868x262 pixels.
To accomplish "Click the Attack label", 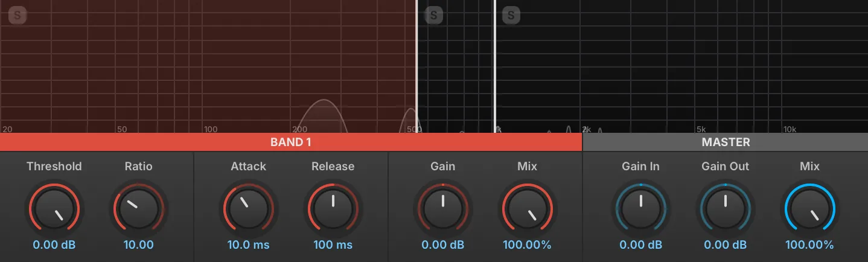I will [248, 166].
